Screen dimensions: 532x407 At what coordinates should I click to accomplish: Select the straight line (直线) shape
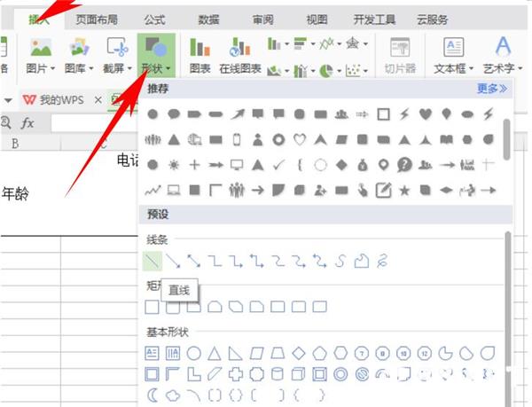click(153, 262)
